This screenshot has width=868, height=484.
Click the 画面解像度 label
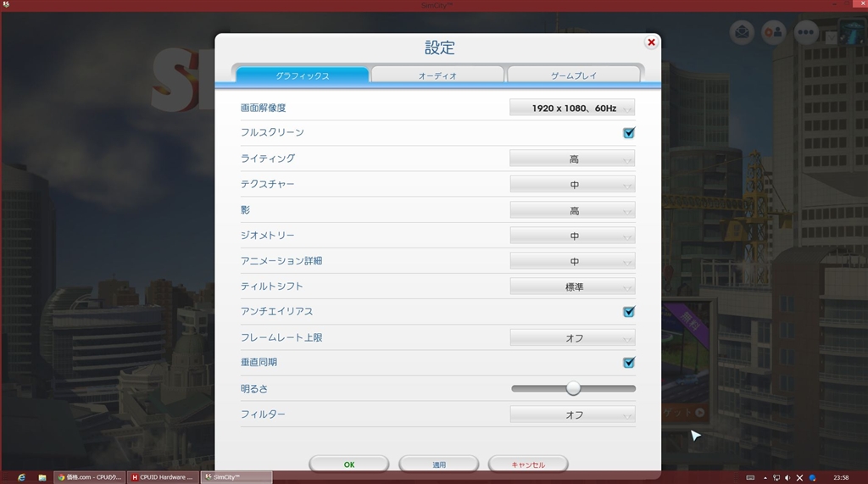pyautogui.click(x=263, y=108)
